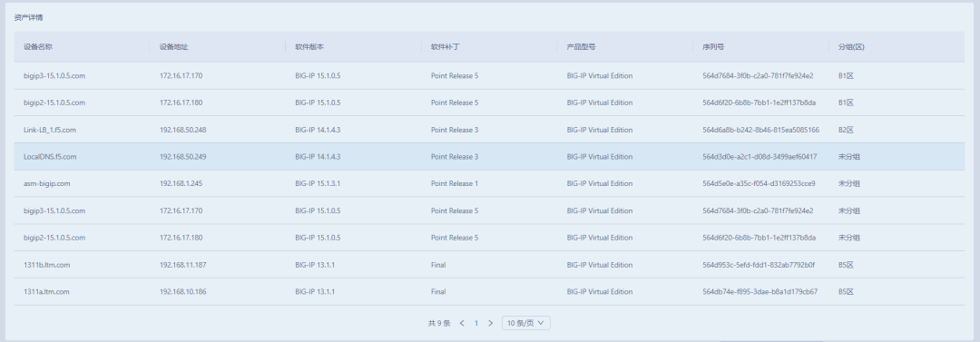Viewport: 980px width, 342px height.
Task: Click software version BIG-IP 15.1.3.1
Action: 318,184
